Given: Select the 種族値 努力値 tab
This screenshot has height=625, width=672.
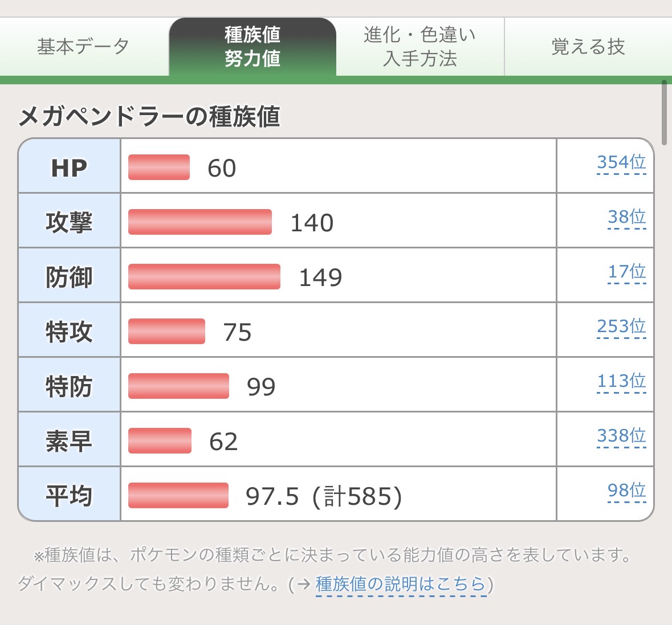Looking at the screenshot, I should [x=252, y=47].
